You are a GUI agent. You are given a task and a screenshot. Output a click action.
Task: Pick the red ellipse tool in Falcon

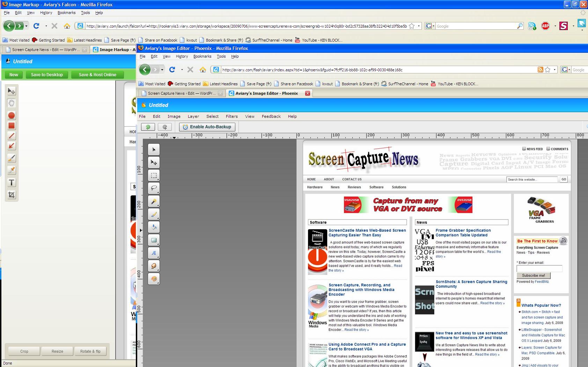point(12,115)
